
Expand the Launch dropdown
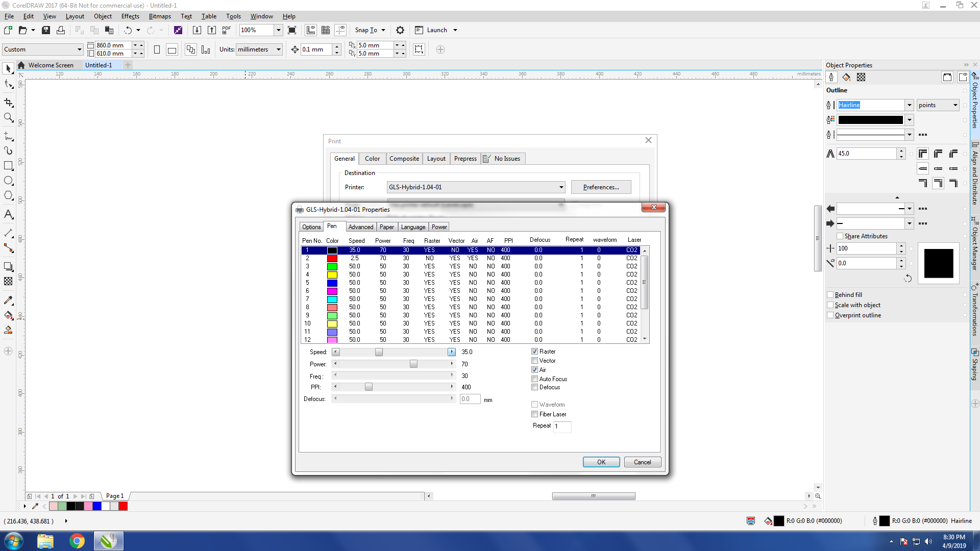coord(455,30)
